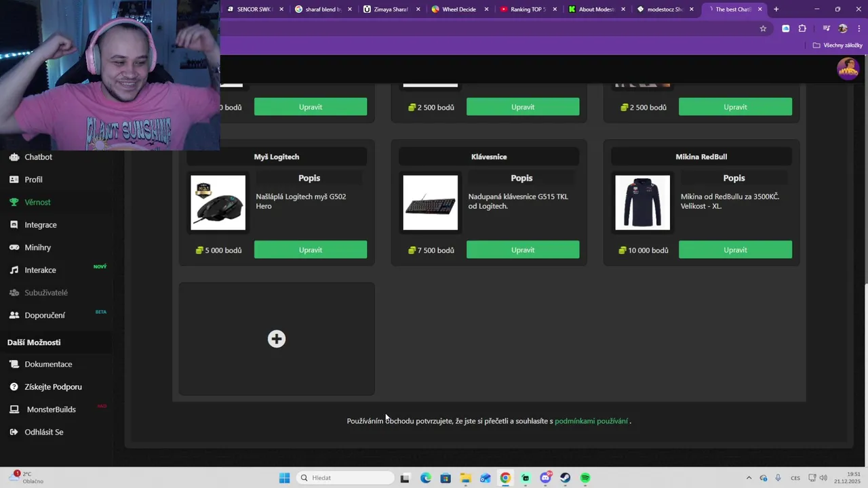Open the Chrome three-dot menu
This screenshot has width=868, height=488.
[859, 28]
